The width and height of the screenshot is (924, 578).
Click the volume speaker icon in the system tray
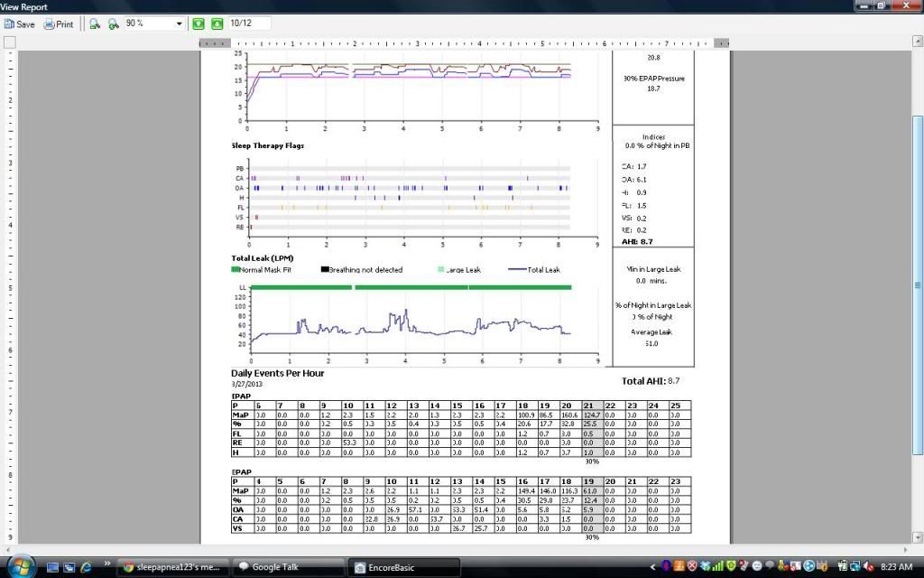tap(869, 567)
